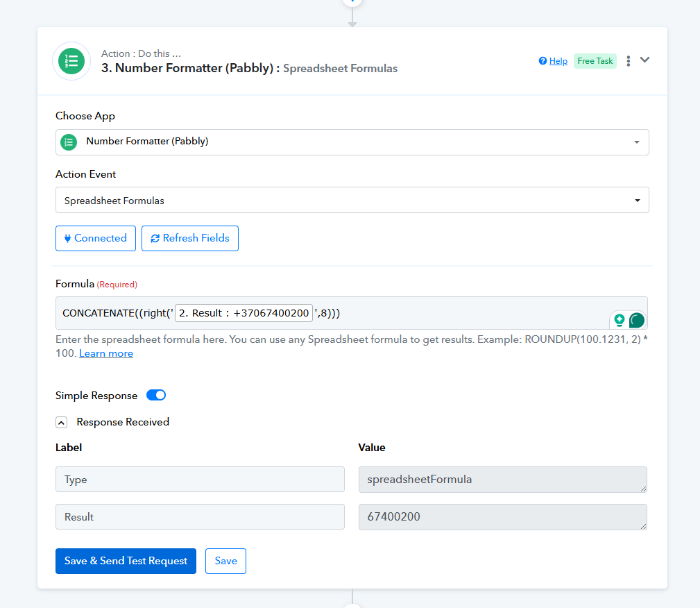Click the Refresh Fields button
The width and height of the screenshot is (700, 608).
pyautogui.click(x=189, y=238)
